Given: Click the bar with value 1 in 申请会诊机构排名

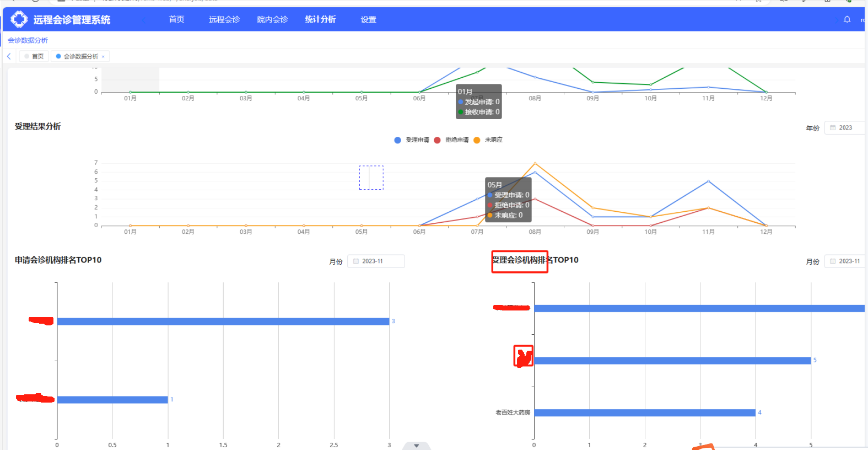Looking at the screenshot, I should pos(112,400).
